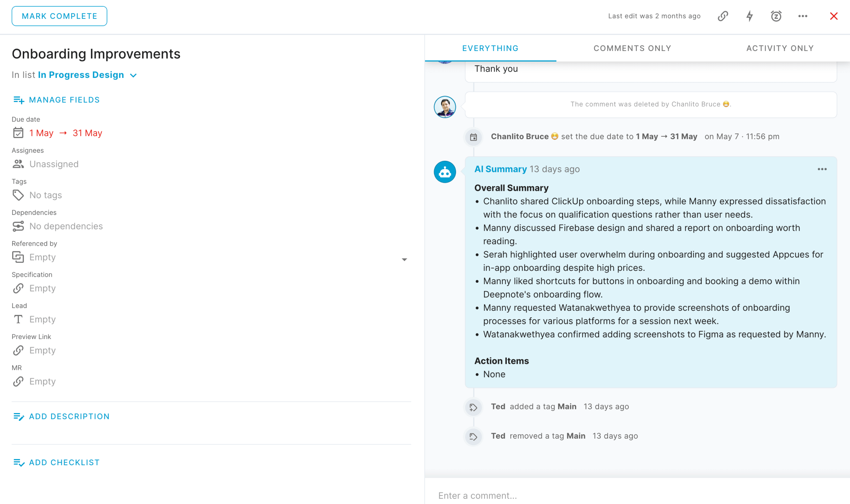The height and width of the screenshot is (504, 850).
Task: Add tags via No tags field
Action: [46, 195]
